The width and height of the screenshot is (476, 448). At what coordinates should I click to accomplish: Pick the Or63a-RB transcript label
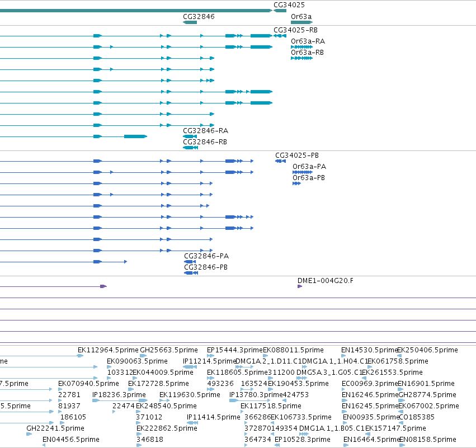tap(307, 53)
